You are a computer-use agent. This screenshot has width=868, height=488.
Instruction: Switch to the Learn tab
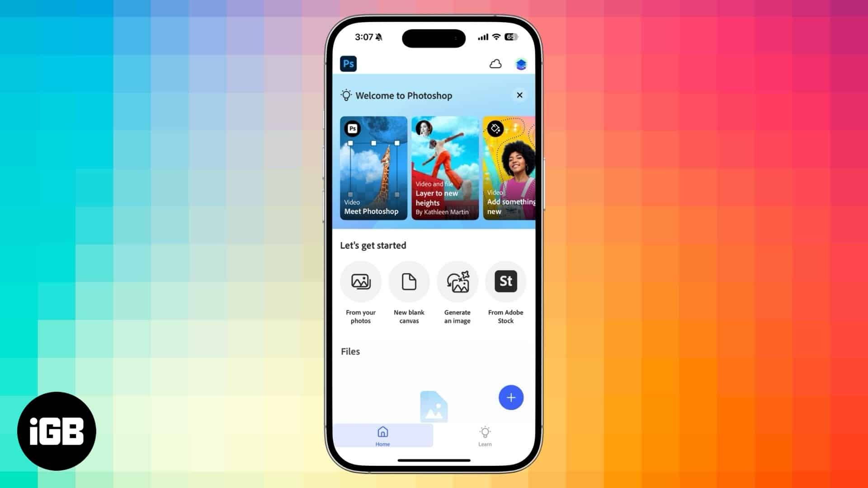tap(484, 435)
